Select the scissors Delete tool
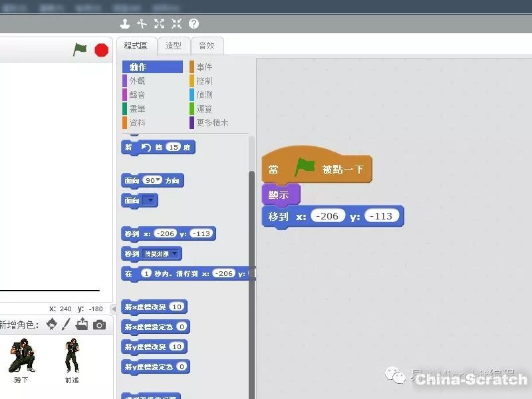 click(x=142, y=24)
